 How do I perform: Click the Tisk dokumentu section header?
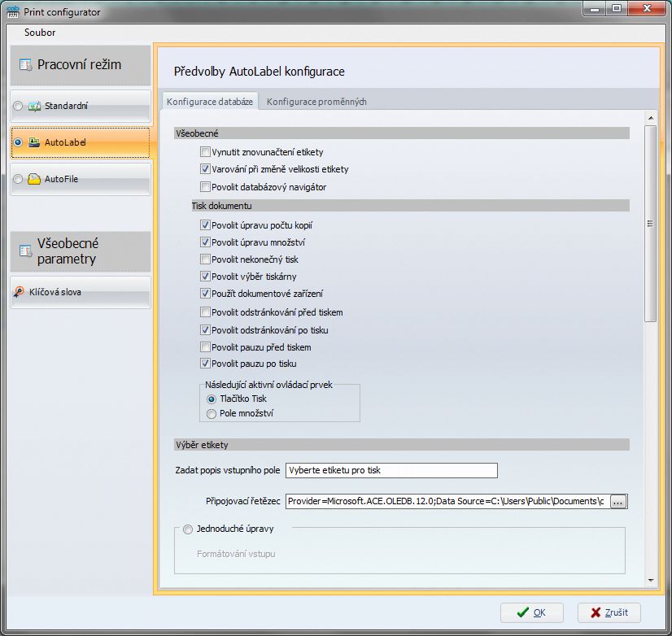pyautogui.click(x=411, y=206)
